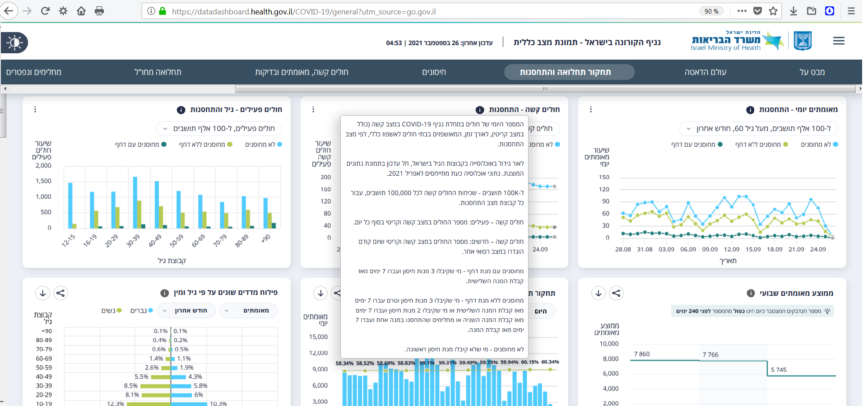Toggle לא מחוסנים legend in active patients chart
The width and height of the screenshot is (868, 406).
[x=264, y=145]
